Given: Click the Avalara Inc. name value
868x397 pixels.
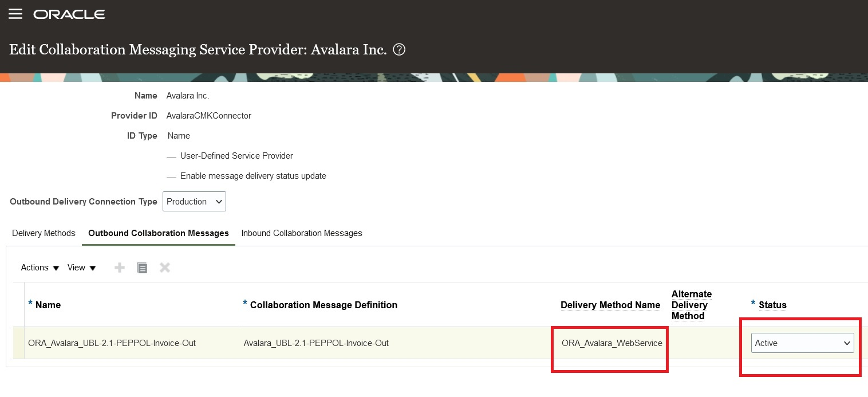Looking at the screenshot, I should point(188,96).
